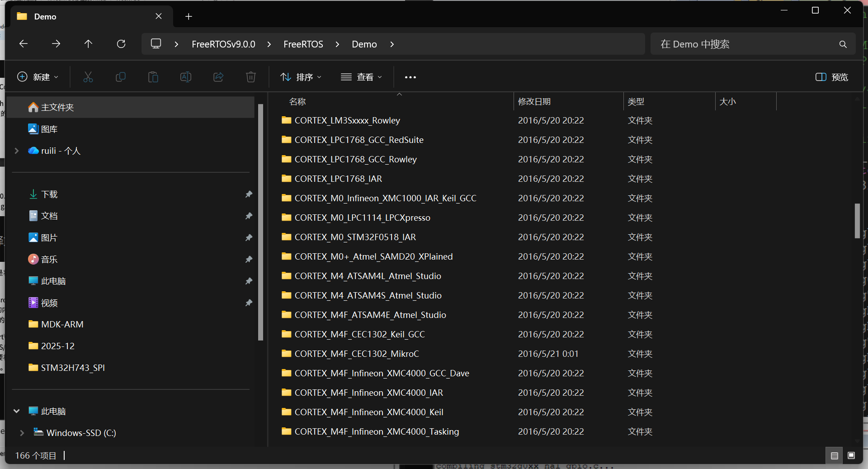Close the Demo tab
868x469 pixels.
click(x=159, y=16)
